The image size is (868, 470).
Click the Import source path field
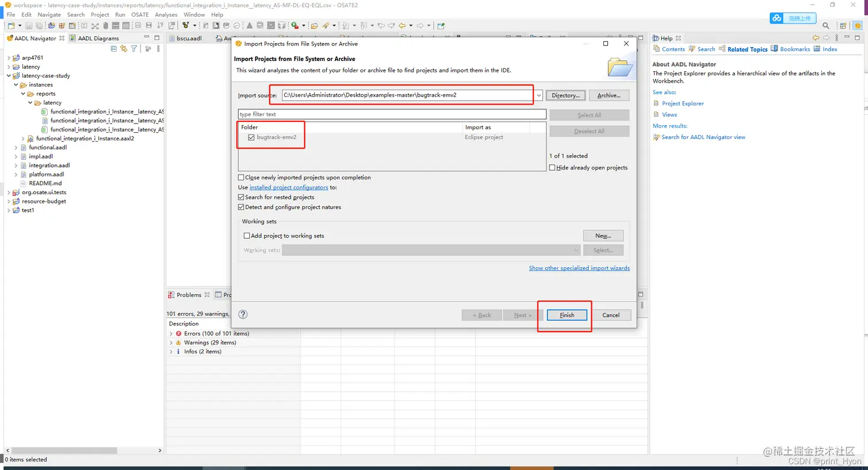pos(408,95)
